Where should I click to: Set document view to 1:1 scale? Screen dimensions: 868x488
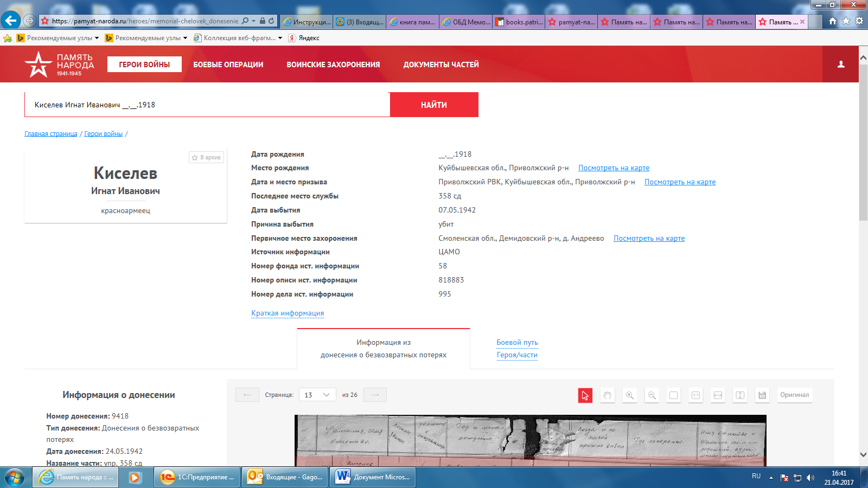[x=695, y=395]
